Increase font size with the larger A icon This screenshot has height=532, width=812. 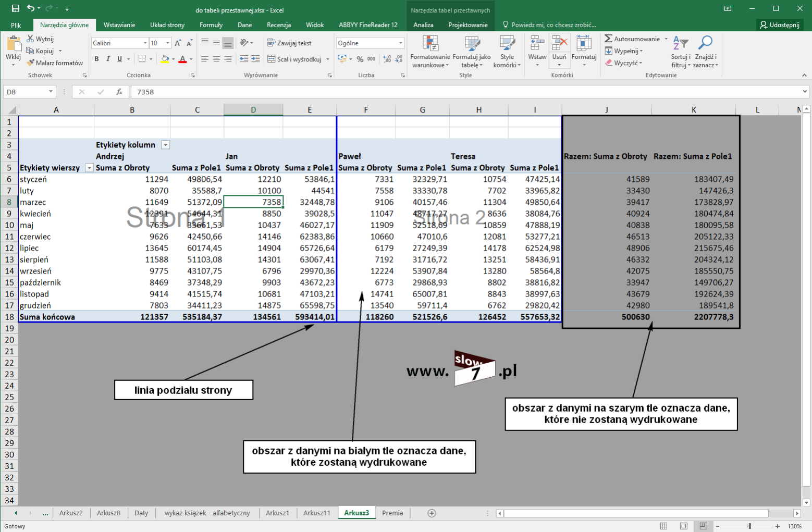point(178,43)
